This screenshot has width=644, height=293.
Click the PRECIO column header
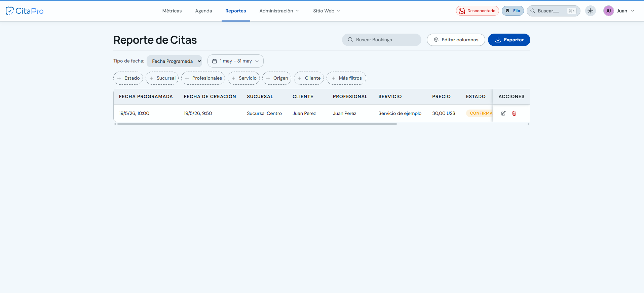(x=441, y=96)
